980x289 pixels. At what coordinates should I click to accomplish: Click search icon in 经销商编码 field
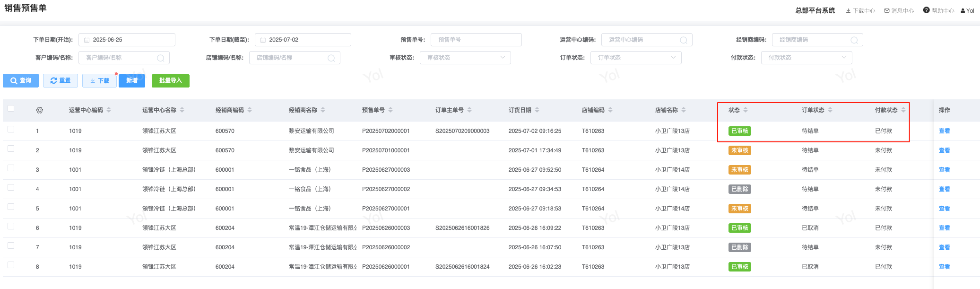(x=854, y=40)
